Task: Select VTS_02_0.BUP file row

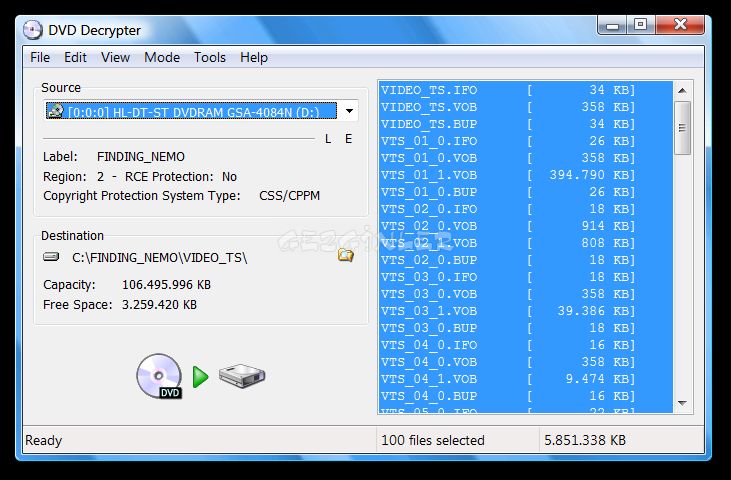Action: click(x=526, y=260)
